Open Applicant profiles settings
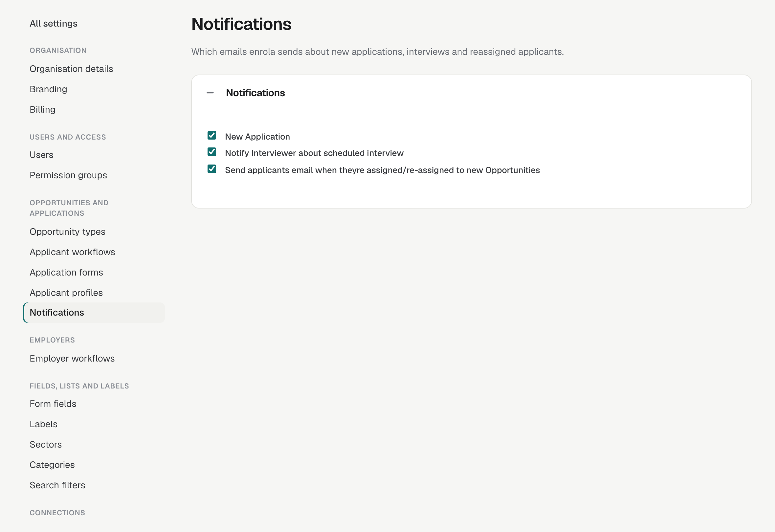This screenshot has width=775, height=532. (66, 293)
